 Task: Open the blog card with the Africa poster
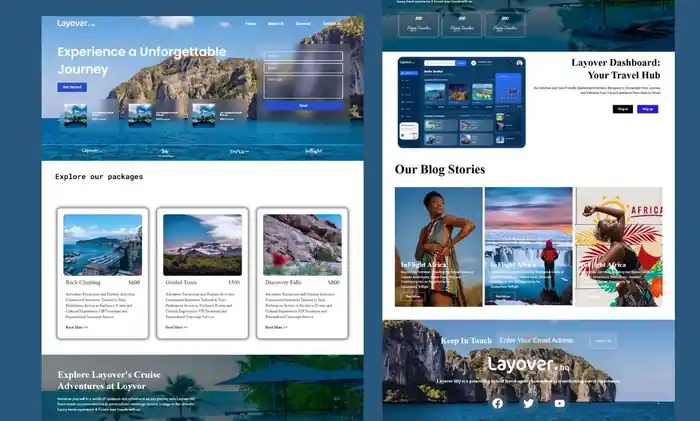[619, 247]
